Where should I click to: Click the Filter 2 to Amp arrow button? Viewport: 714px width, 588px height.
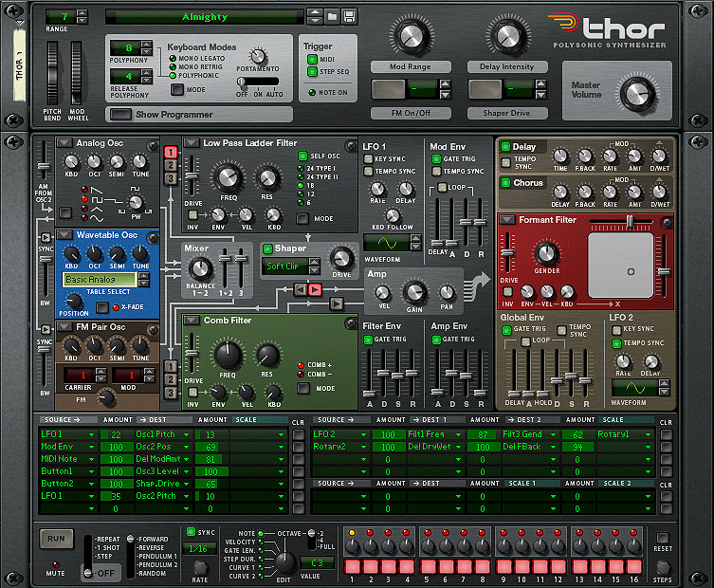pos(337,303)
